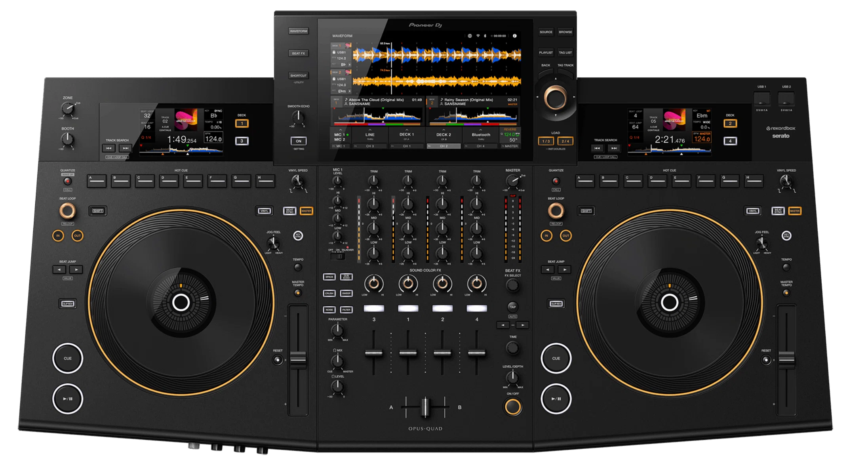868x460 pixels.
Task: Toggle the Master button on the right deck
Action: 795,211
